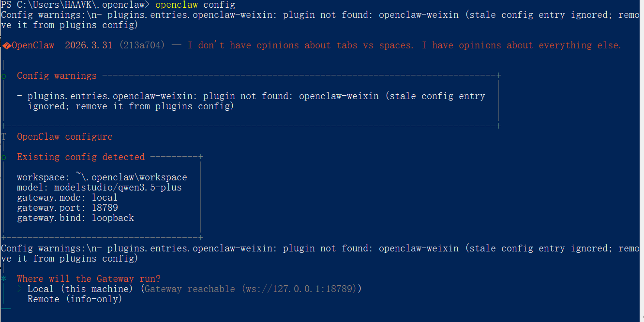Select the Remote (info-only) option

(75, 299)
